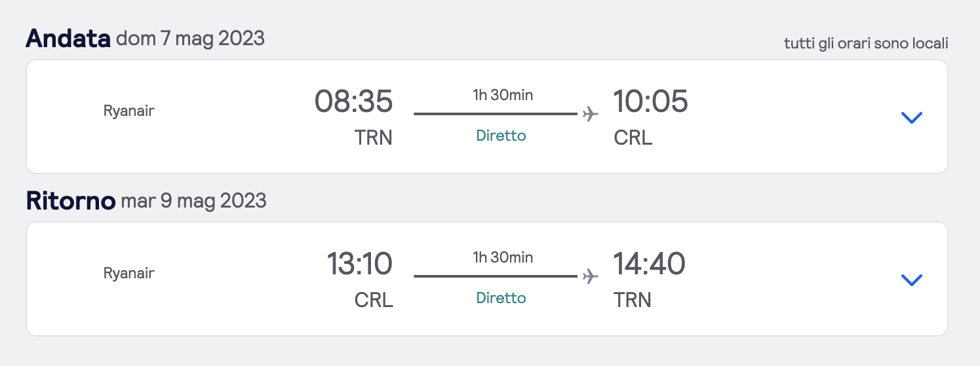
Task: Click the return flight airplane icon
Action: 591,276
